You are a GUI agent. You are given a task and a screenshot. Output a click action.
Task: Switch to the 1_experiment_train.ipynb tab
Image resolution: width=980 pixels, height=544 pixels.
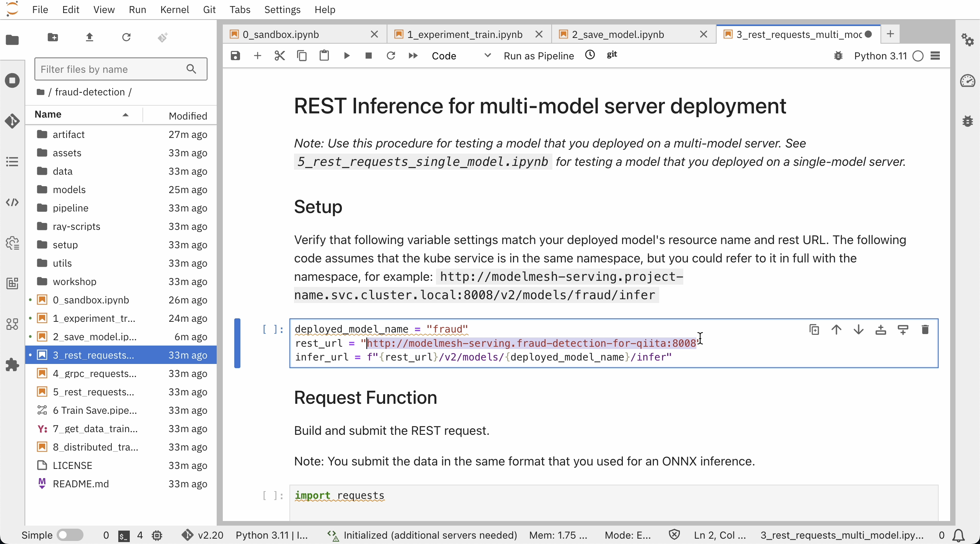point(465,34)
